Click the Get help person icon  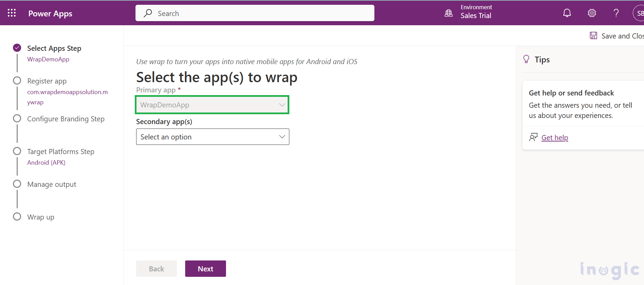click(533, 137)
